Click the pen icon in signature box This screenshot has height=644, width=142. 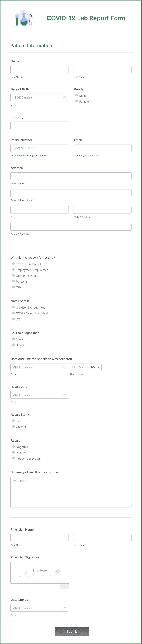pyautogui.click(x=57, y=571)
